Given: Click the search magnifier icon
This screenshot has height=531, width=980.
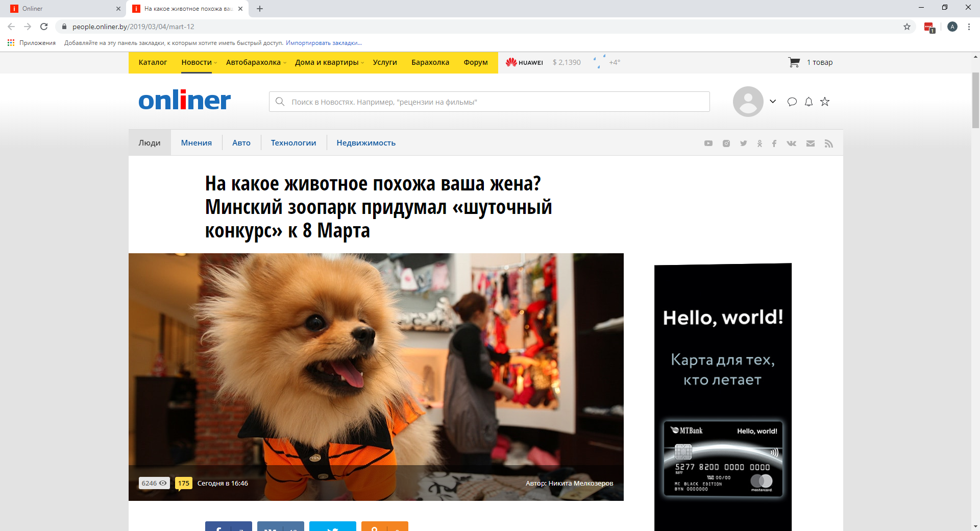Looking at the screenshot, I should pos(280,102).
